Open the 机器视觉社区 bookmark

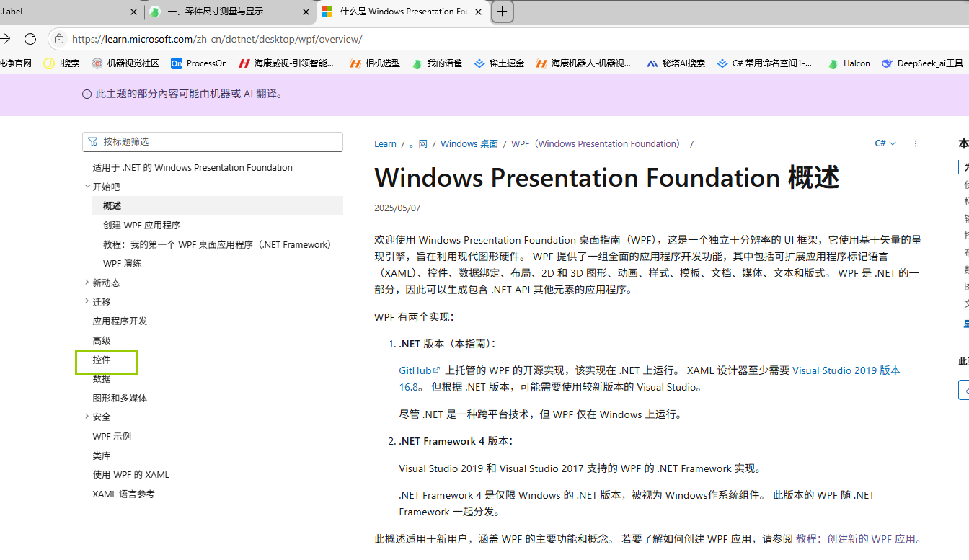click(x=125, y=63)
